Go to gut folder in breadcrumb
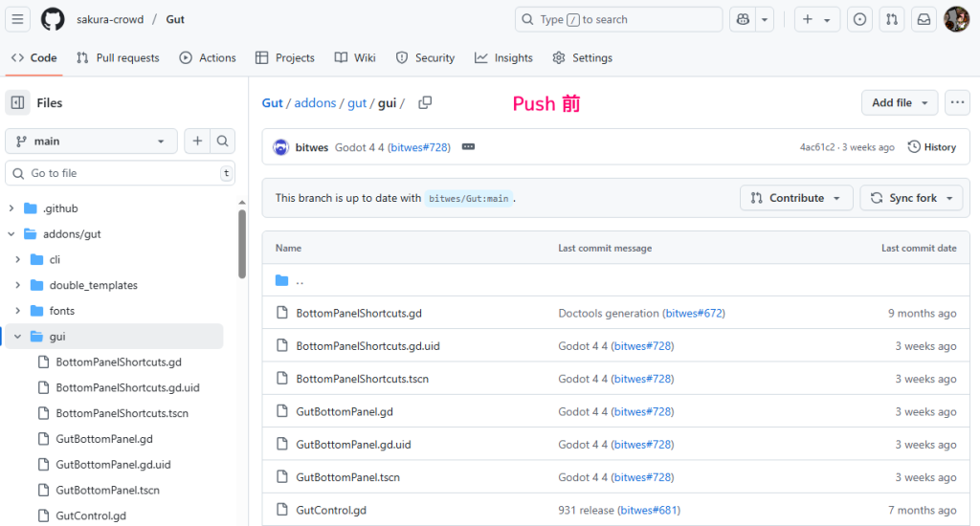Viewport: 980px width, 526px height. point(357,103)
